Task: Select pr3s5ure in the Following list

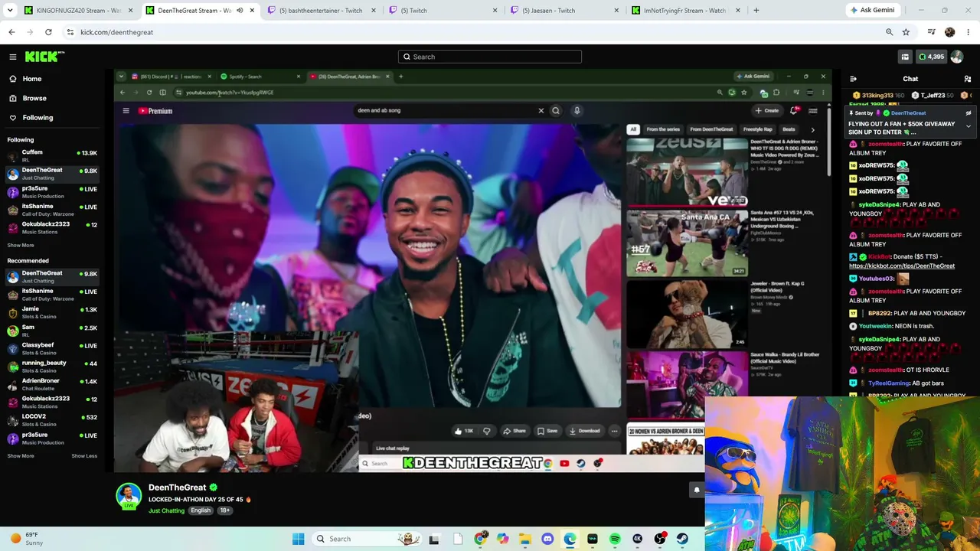Action: point(52,191)
